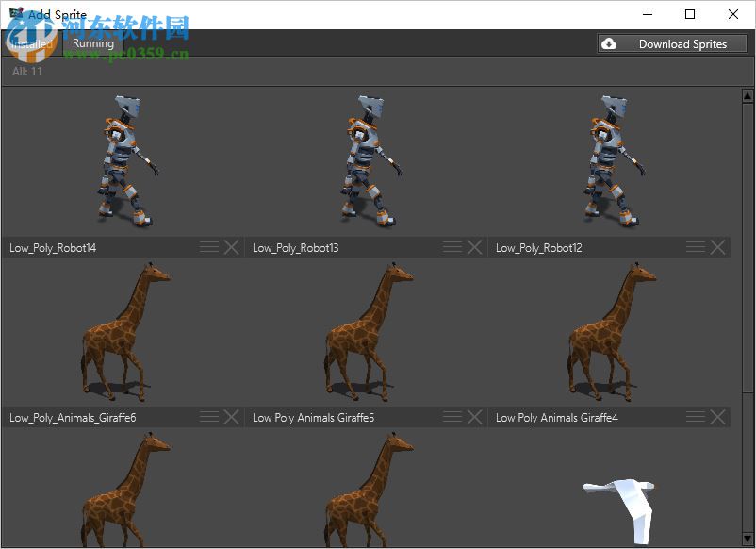756x549 pixels.
Task: Switch to the Installed tab
Action: (x=32, y=43)
